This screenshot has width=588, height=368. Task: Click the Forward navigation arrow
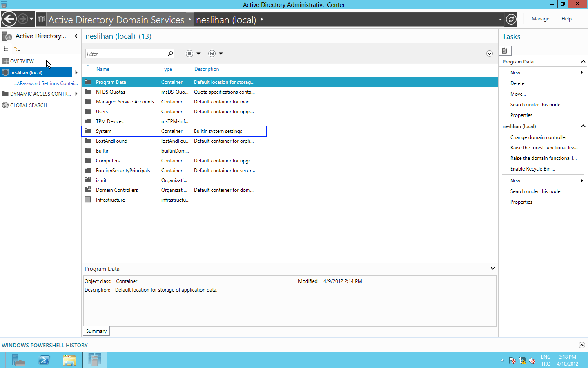(23, 19)
